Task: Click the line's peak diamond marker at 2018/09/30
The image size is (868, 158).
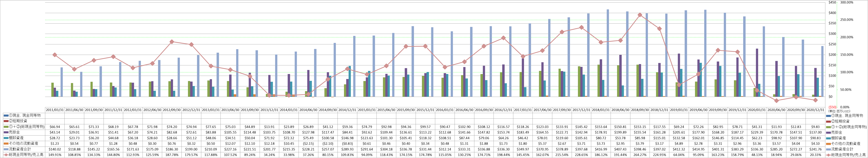Action: [x=640, y=15]
